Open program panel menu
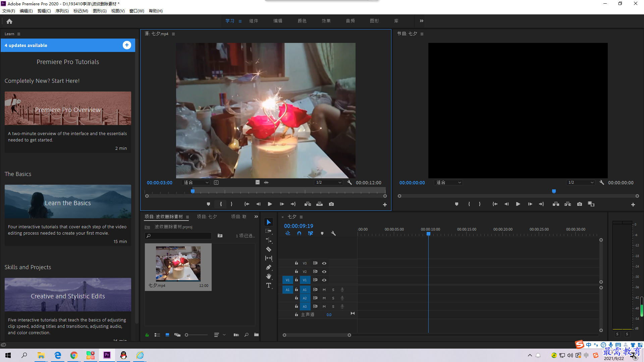Viewport: 644px width, 362px height. click(x=422, y=34)
